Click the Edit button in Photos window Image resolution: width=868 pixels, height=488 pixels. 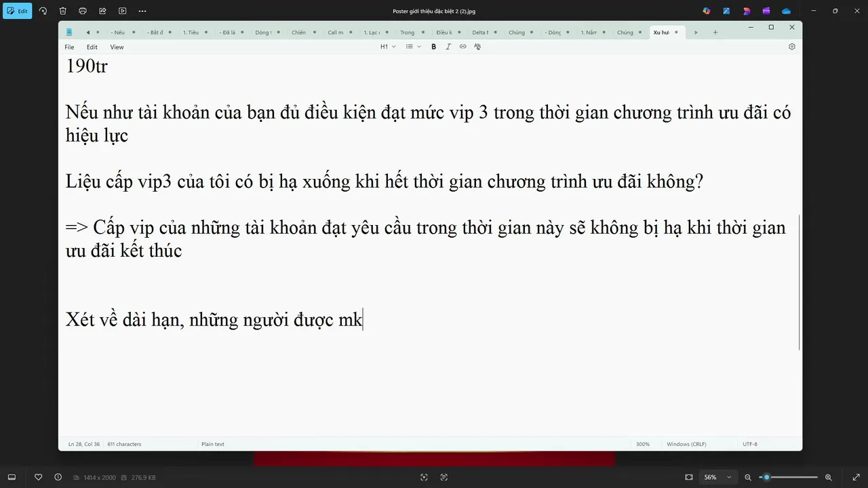[x=18, y=11]
